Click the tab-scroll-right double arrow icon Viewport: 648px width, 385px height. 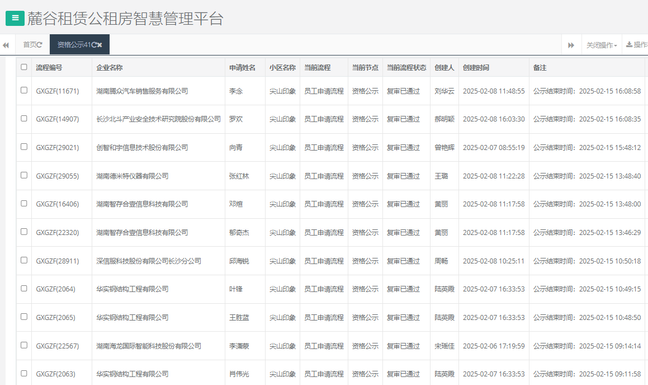(571, 45)
